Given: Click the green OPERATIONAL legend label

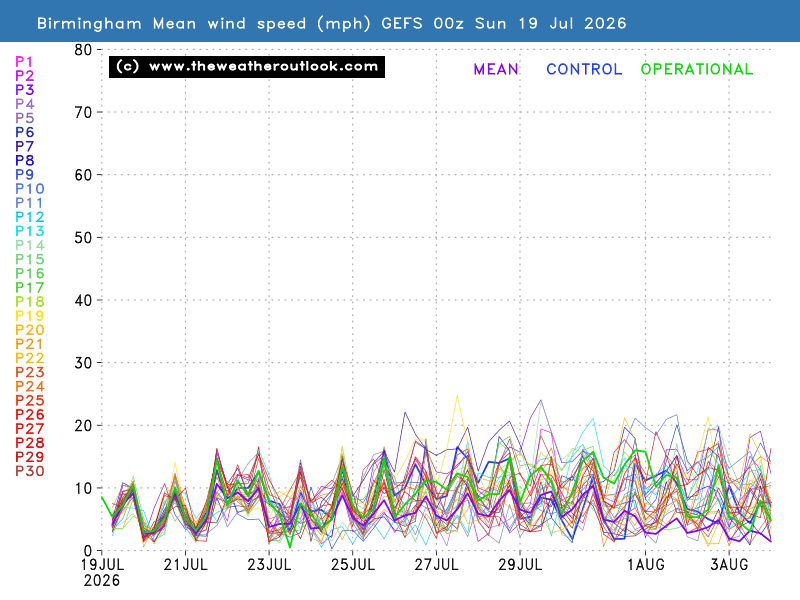Looking at the screenshot, I should coord(697,69).
